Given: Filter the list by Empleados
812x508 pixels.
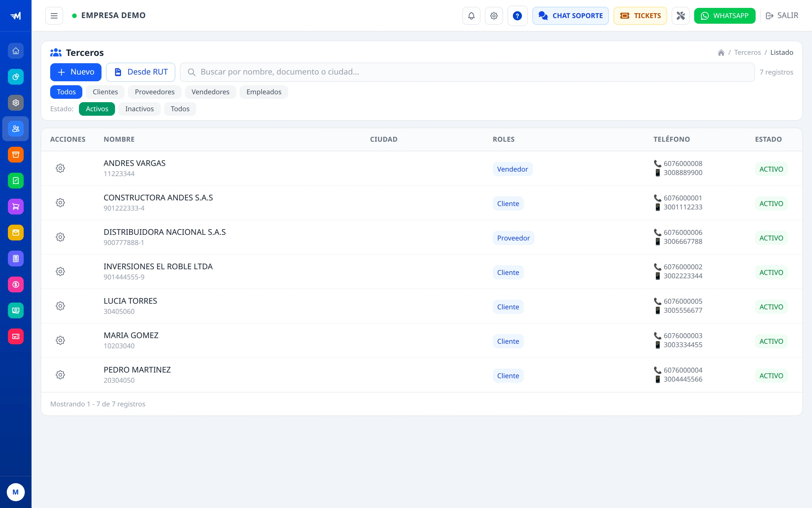Looking at the screenshot, I should [x=264, y=92].
